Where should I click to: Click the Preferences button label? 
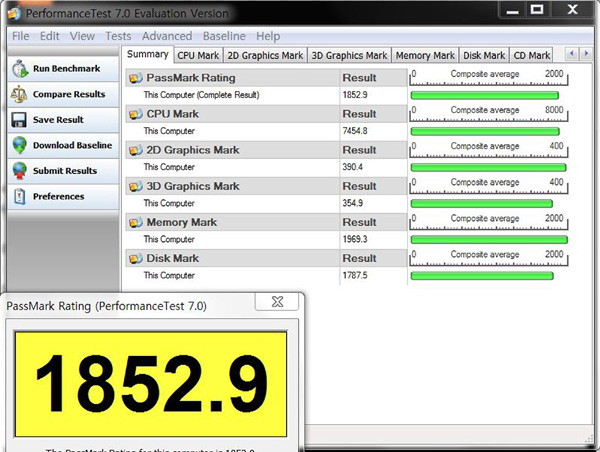(x=59, y=196)
